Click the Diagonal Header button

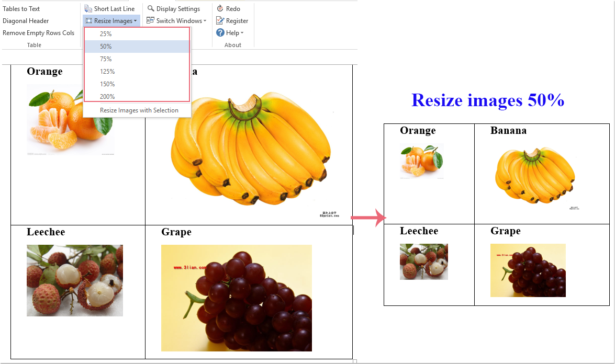click(x=26, y=21)
